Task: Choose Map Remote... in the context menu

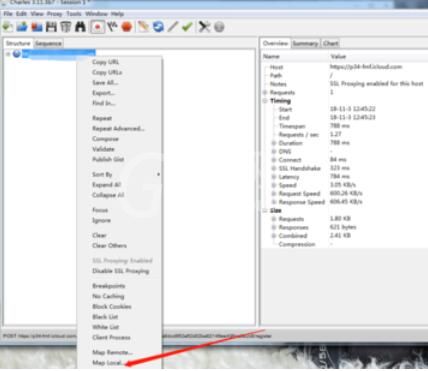Action: click(112, 352)
